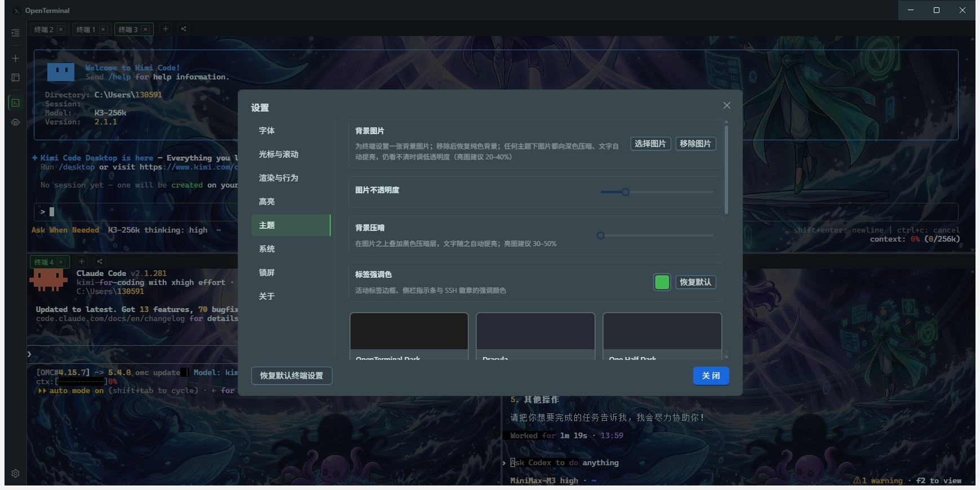Open the settings gear at the sidebar bottom
Viewport: 980px width, 490px height.
pyautogui.click(x=15, y=474)
